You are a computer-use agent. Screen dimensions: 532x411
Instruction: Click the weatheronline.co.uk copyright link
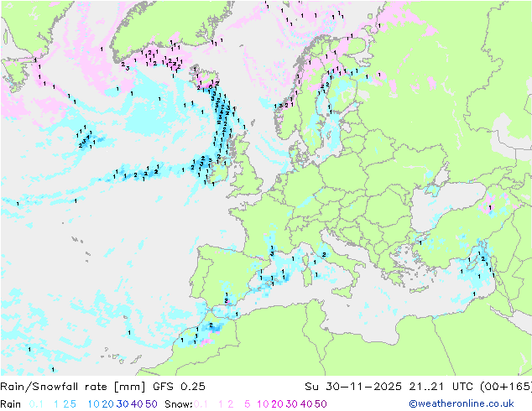[462, 403]
